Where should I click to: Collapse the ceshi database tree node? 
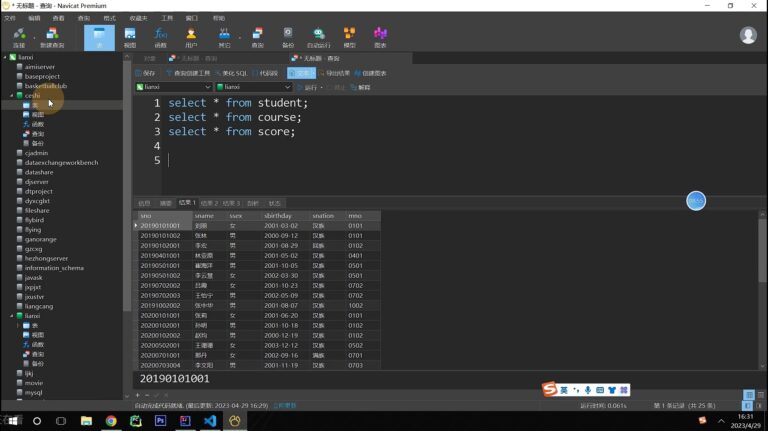click(x=12, y=96)
